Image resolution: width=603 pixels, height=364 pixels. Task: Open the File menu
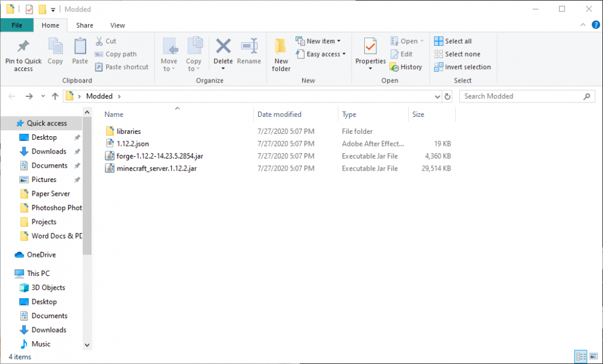coord(17,25)
